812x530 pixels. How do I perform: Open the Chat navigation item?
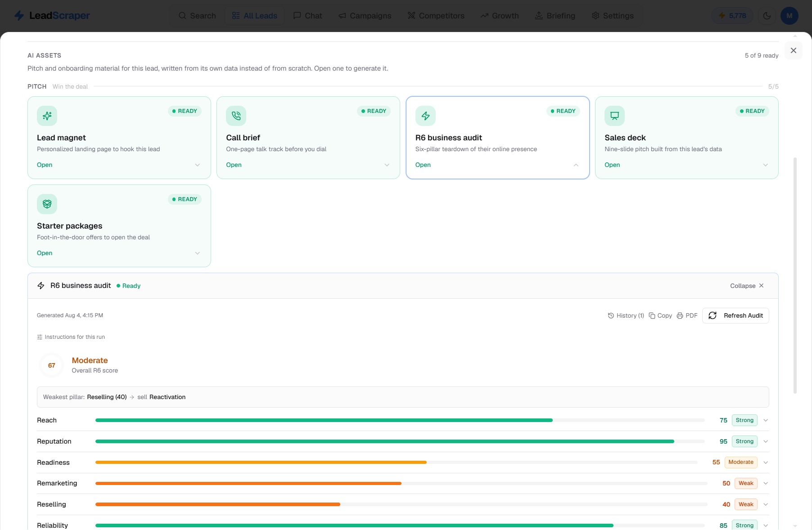point(308,16)
